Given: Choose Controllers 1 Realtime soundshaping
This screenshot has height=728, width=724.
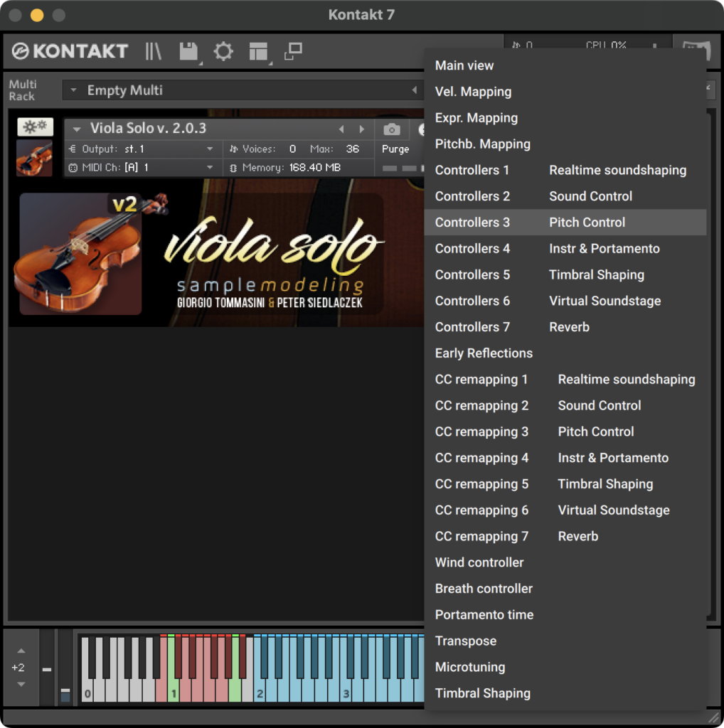Looking at the screenshot, I should pyautogui.click(x=565, y=170).
